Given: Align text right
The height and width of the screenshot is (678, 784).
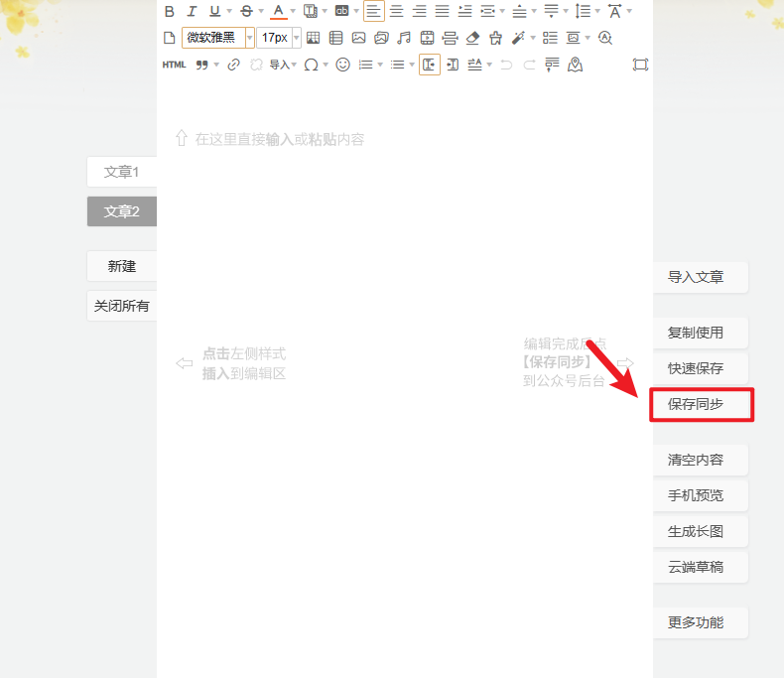Looking at the screenshot, I should tap(419, 11).
